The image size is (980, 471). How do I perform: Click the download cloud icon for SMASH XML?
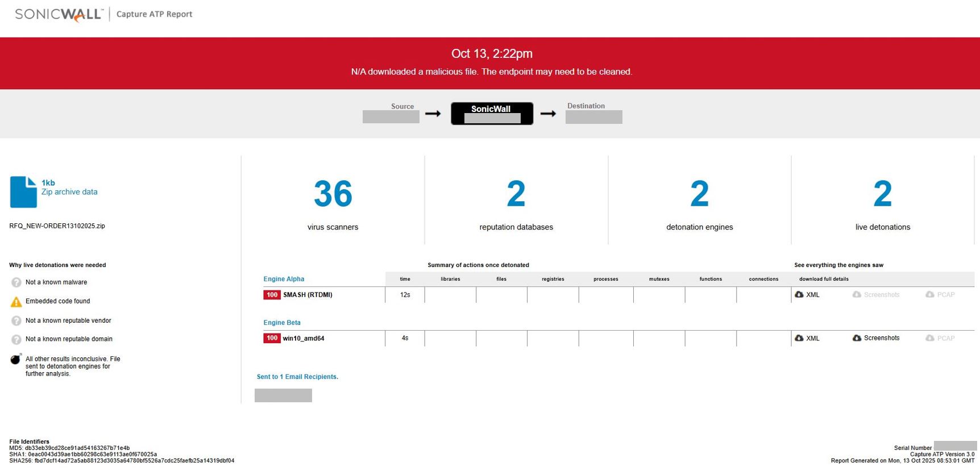(x=799, y=295)
